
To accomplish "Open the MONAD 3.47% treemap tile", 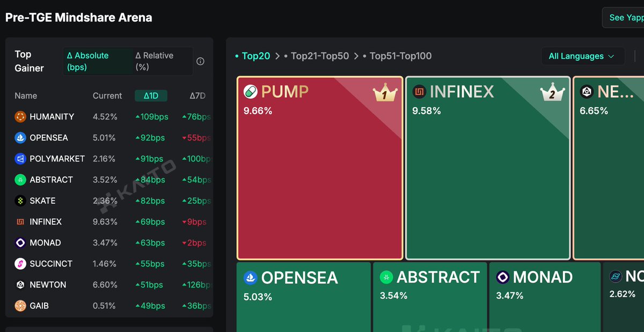I will coord(545,297).
